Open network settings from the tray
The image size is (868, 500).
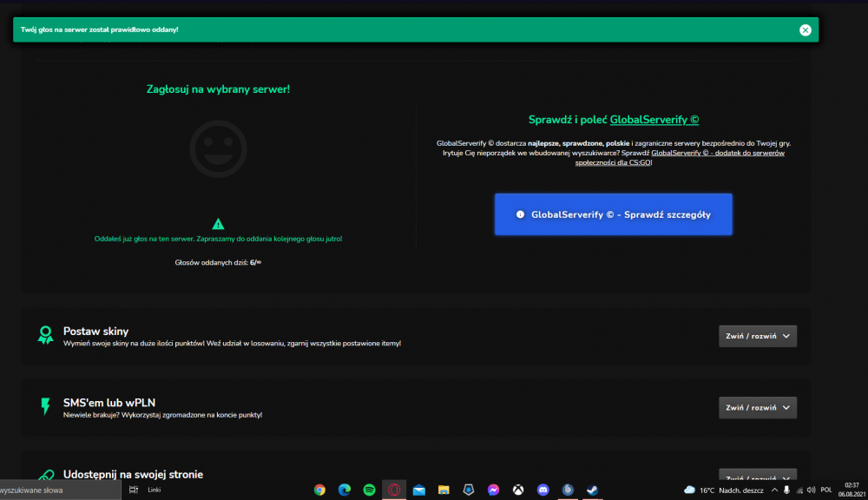(799, 490)
